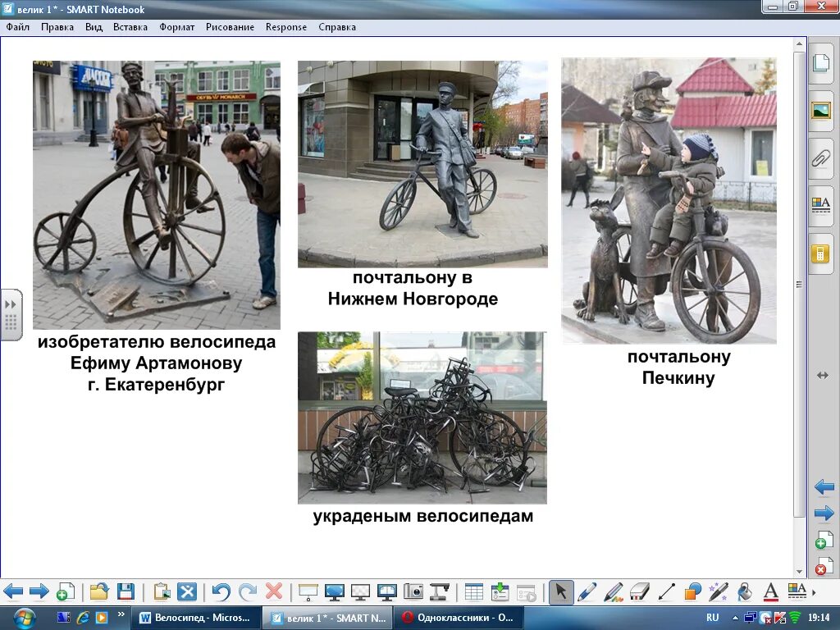This screenshot has height=630, width=840.
Task: Go to next page in right sidebar
Action: (x=824, y=514)
